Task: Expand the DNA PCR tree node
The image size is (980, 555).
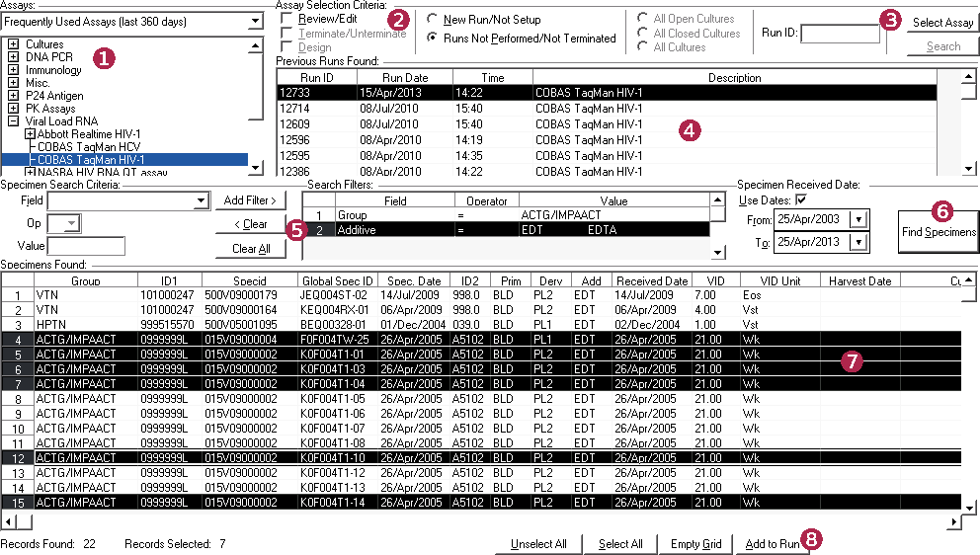Action: coord(13,57)
